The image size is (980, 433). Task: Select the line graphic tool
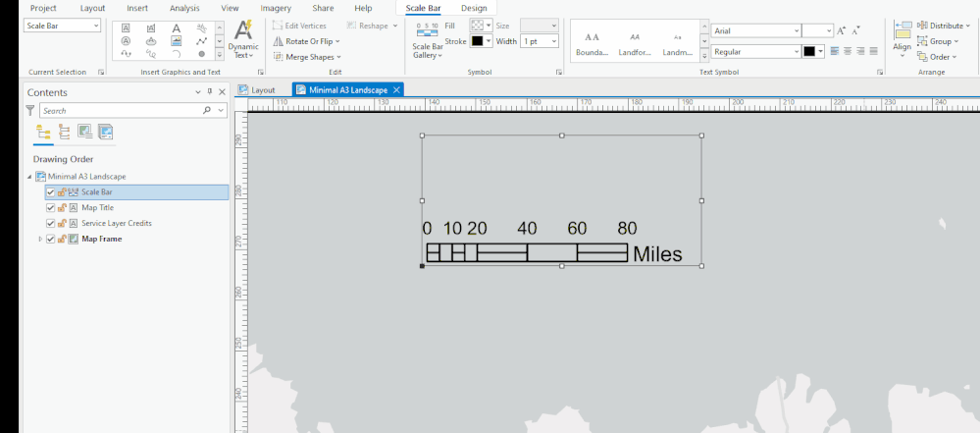(201, 40)
